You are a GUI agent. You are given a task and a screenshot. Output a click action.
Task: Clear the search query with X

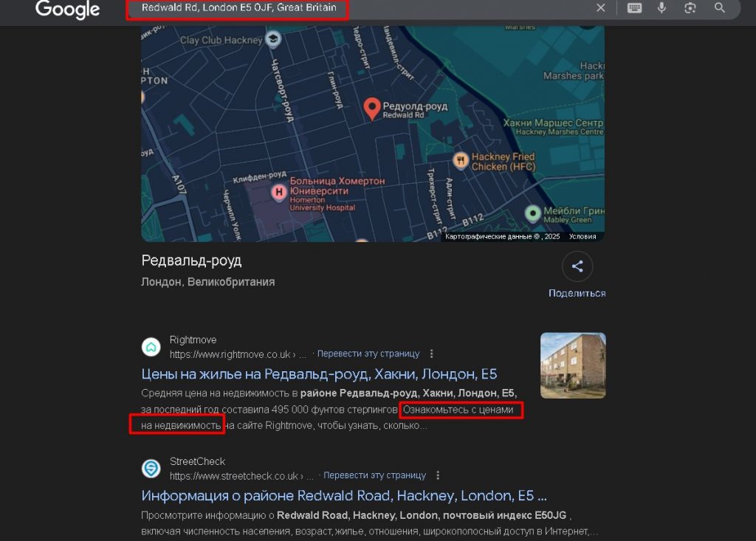pos(601,7)
